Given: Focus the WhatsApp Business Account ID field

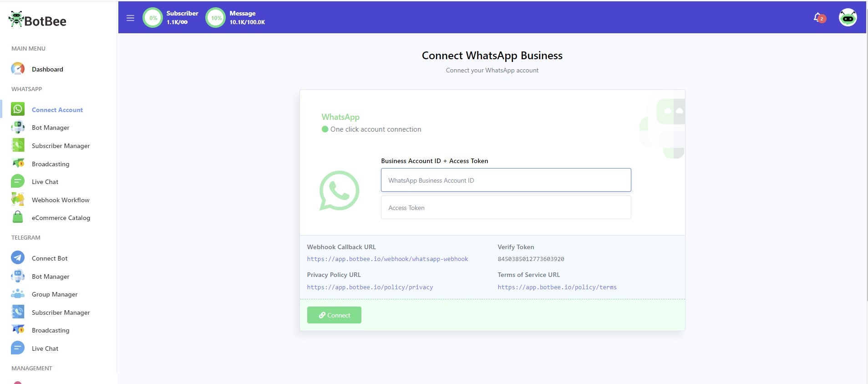Looking at the screenshot, I should click(506, 180).
